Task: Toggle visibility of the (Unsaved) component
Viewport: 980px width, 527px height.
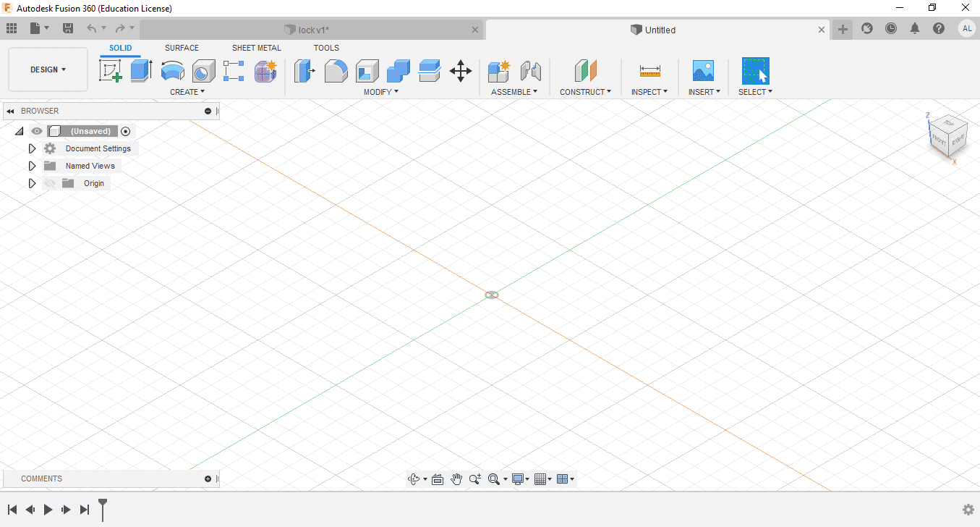Action: click(x=37, y=131)
